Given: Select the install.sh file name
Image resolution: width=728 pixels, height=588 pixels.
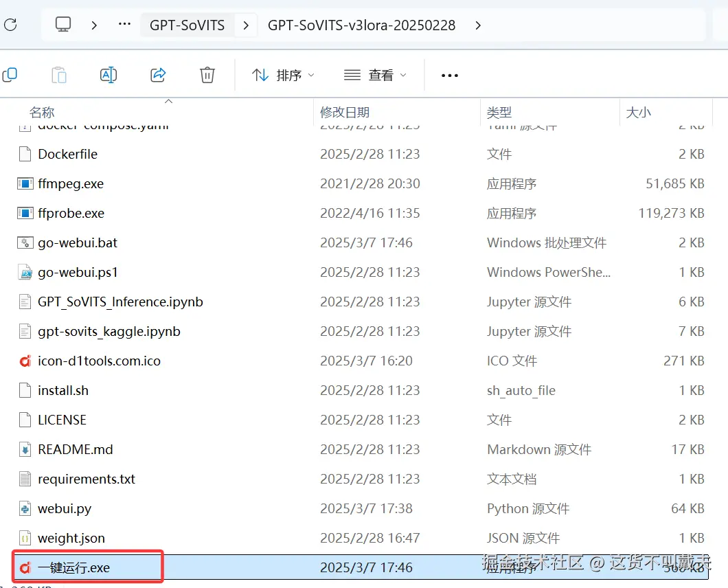Looking at the screenshot, I should 63,391.
